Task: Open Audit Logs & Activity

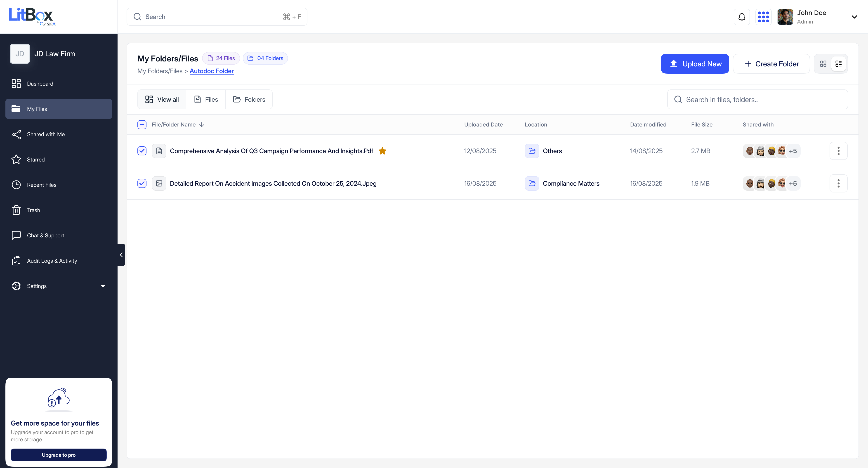Action: click(59, 261)
